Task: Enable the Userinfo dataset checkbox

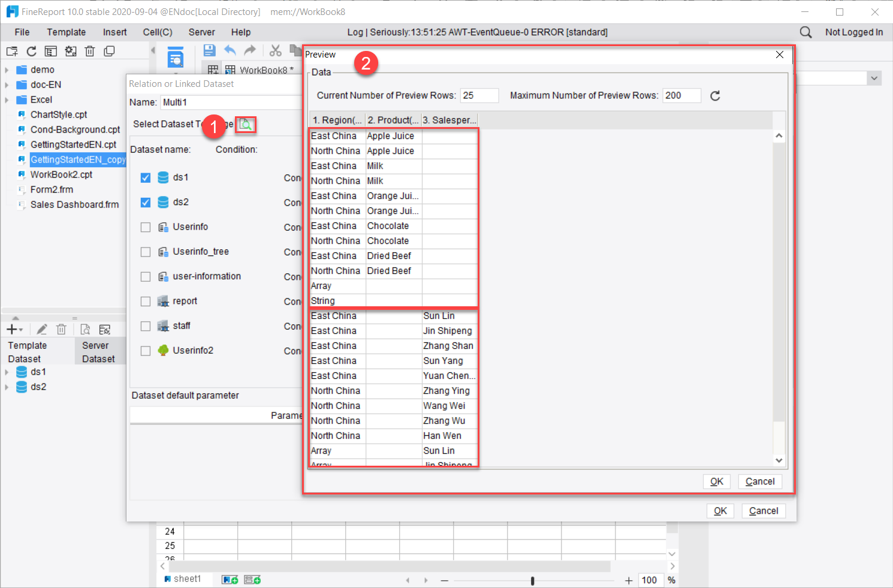Action: coord(145,227)
